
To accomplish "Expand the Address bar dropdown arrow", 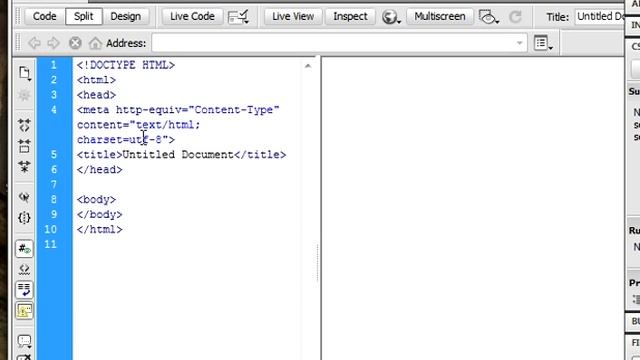I will pyautogui.click(x=520, y=43).
